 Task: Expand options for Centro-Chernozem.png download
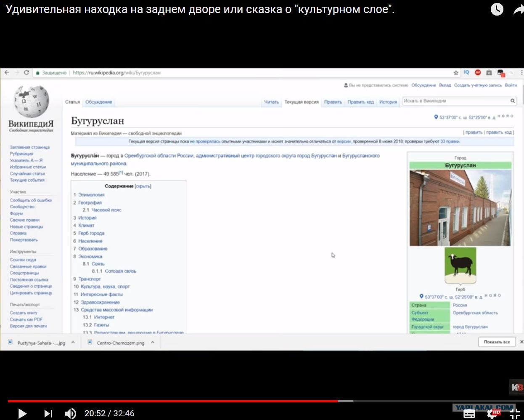point(152,343)
